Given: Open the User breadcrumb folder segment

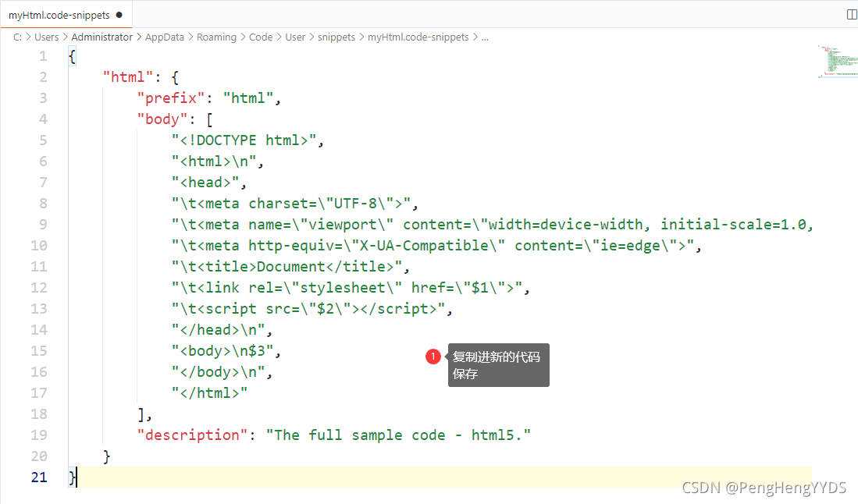Looking at the screenshot, I should tap(295, 37).
